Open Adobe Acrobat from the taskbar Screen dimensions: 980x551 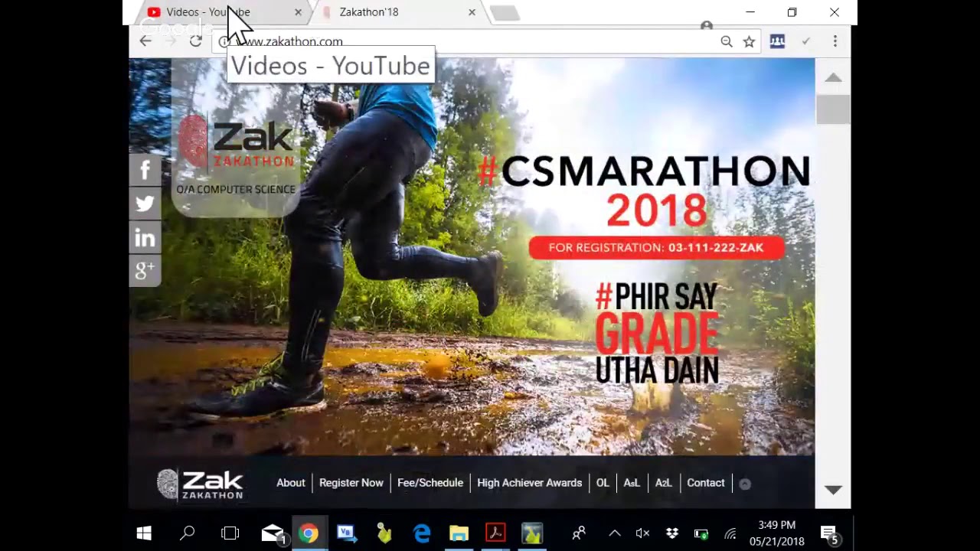(495, 533)
